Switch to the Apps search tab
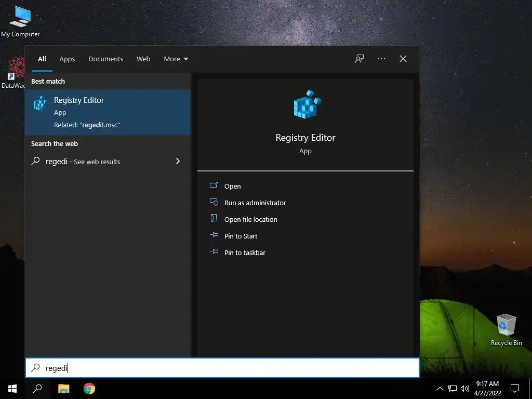This screenshot has height=399, width=532. click(67, 59)
